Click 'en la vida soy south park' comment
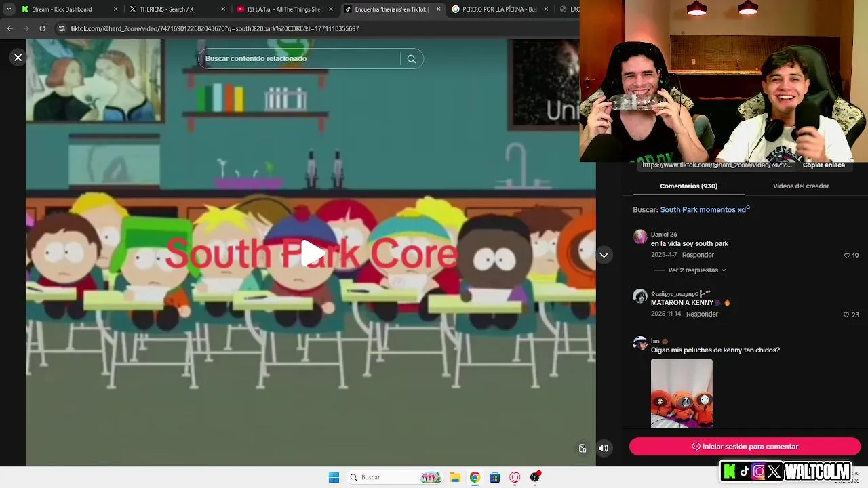This screenshot has height=488, width=868. (690, 243)
